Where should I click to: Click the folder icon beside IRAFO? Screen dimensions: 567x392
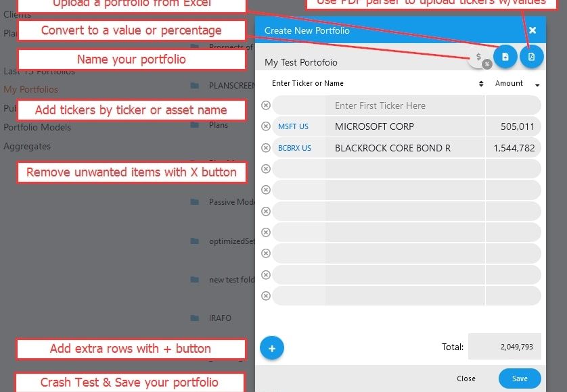[195, 318]
